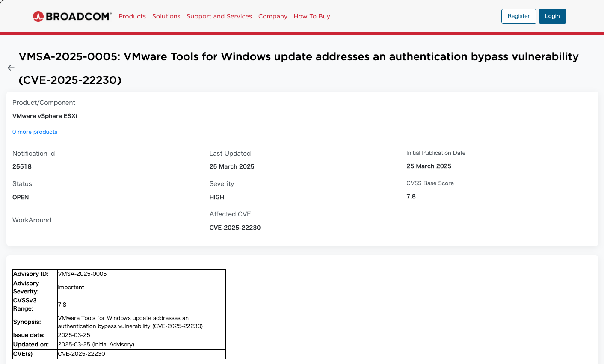Click the Login button
The width and height of the screenshot is (604, 364).
[552, 16]
